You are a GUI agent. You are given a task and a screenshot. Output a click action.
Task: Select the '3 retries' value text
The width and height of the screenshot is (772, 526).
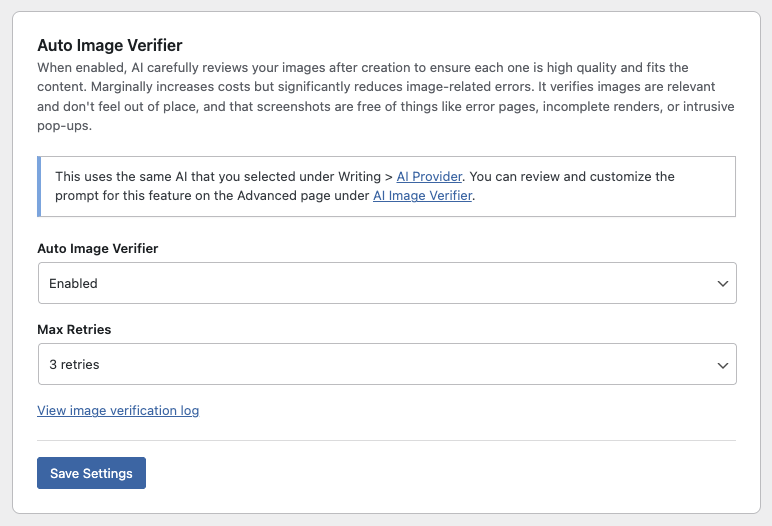tap(75, 366)
